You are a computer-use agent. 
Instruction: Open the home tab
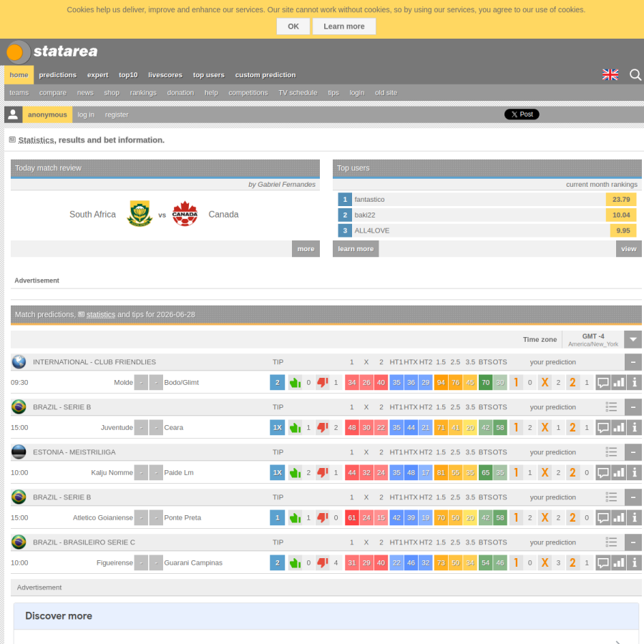click(x=19, y=75)
